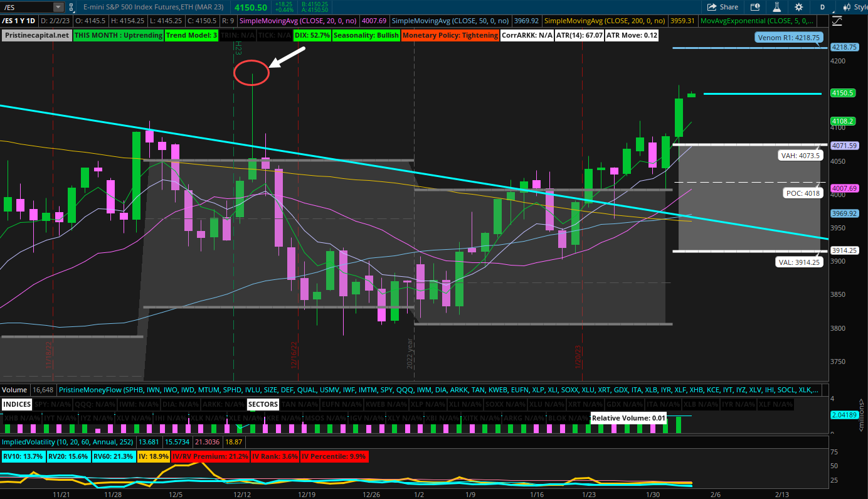Click the ImpliedVolatility (10, 20, 60, Annual, 252) label

(68, 442)
